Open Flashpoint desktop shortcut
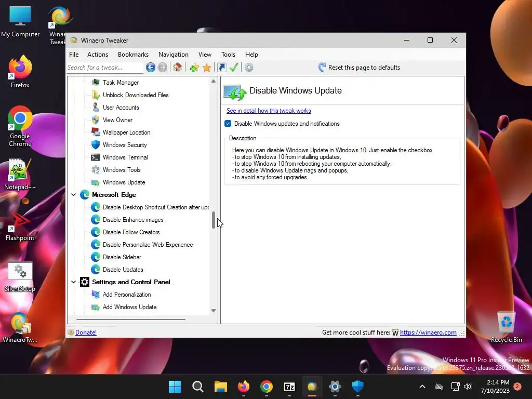The image size is (532, 399). point(20,225)
